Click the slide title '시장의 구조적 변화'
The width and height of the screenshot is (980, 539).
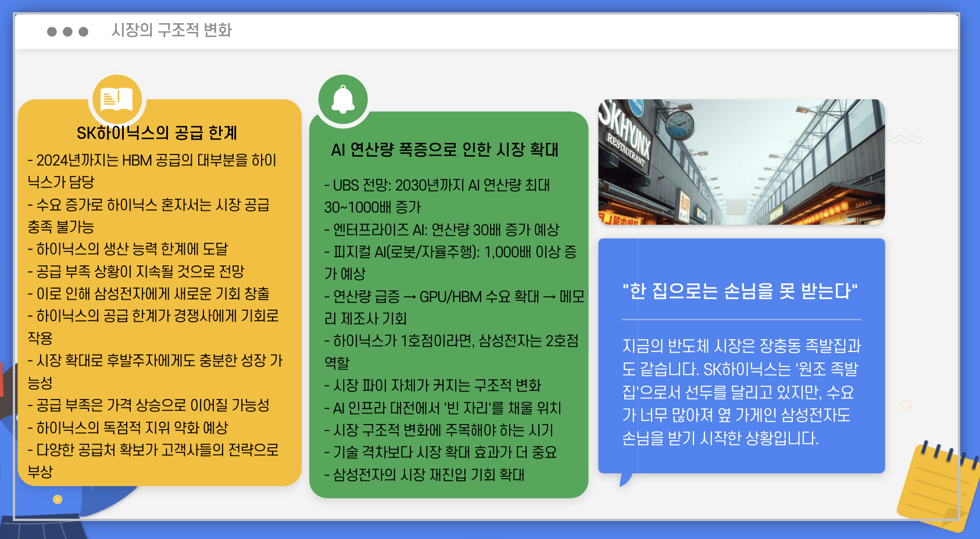point(171,30)
